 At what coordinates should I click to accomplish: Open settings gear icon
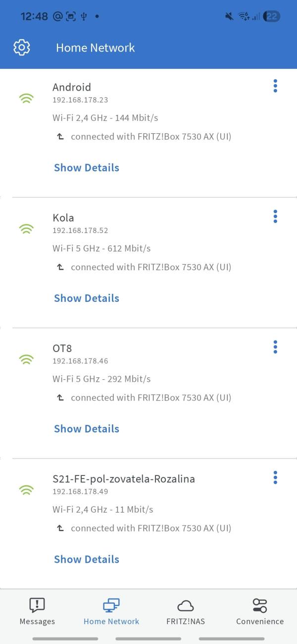[22, 48]
